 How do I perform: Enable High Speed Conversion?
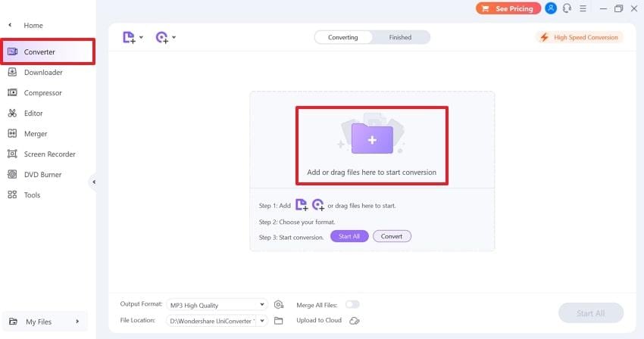click(x=580, y=37)
